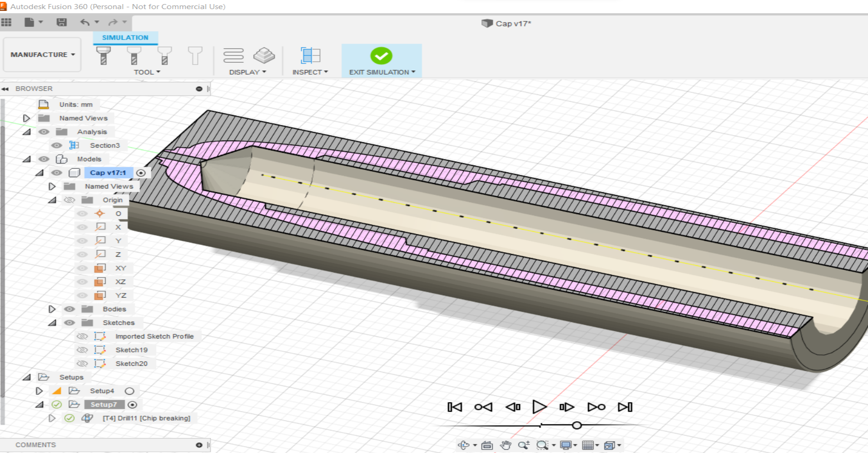Click the second tool icon in toolbar
Screen dimensions: 868x453
pos(134,55)
